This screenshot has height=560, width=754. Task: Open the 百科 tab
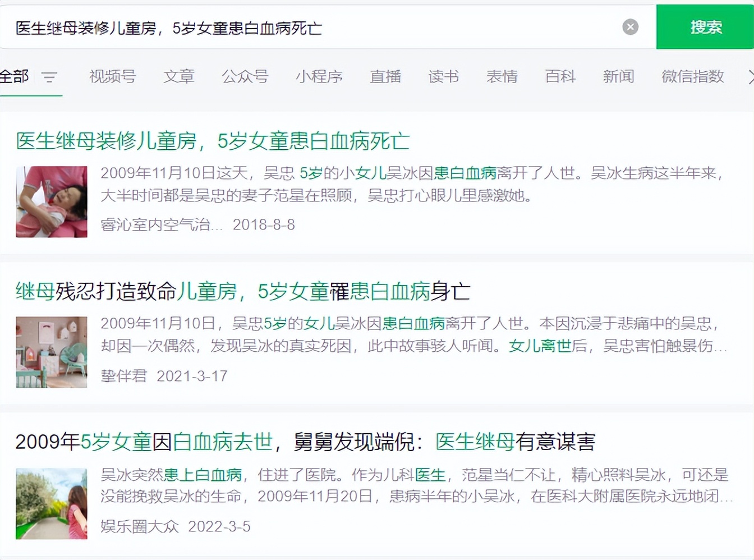559,77
